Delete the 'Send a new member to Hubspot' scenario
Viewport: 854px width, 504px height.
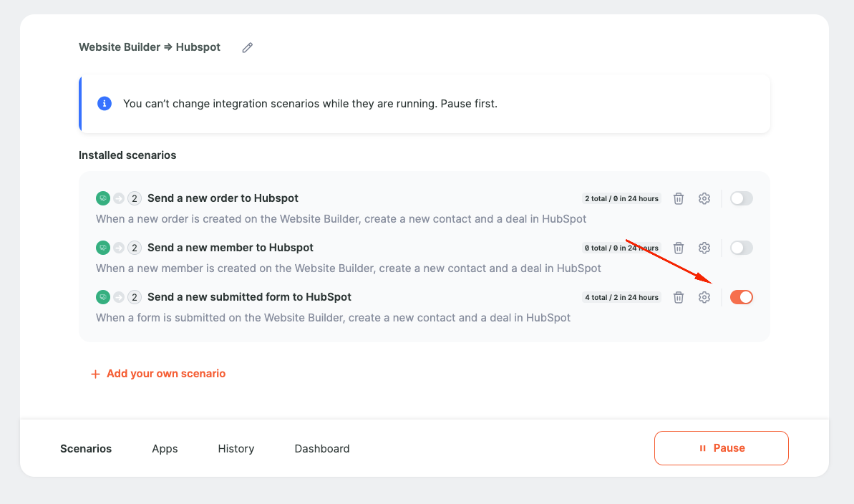click(x=679, y=248)
